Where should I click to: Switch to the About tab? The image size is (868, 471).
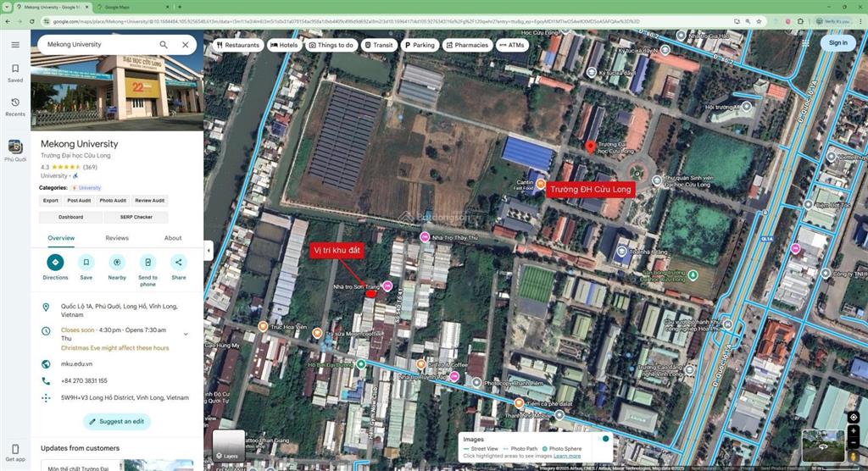coord(173,238)
